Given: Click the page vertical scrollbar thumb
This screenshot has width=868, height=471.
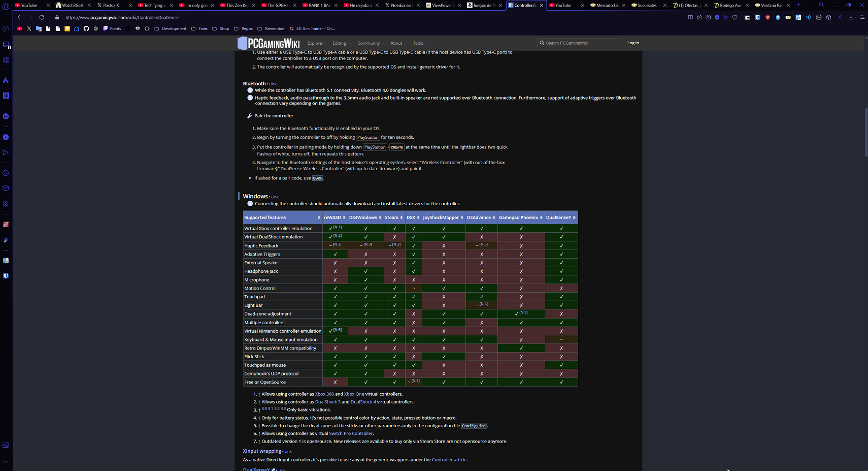Looking at the screenshot, I should click(866, 132).
